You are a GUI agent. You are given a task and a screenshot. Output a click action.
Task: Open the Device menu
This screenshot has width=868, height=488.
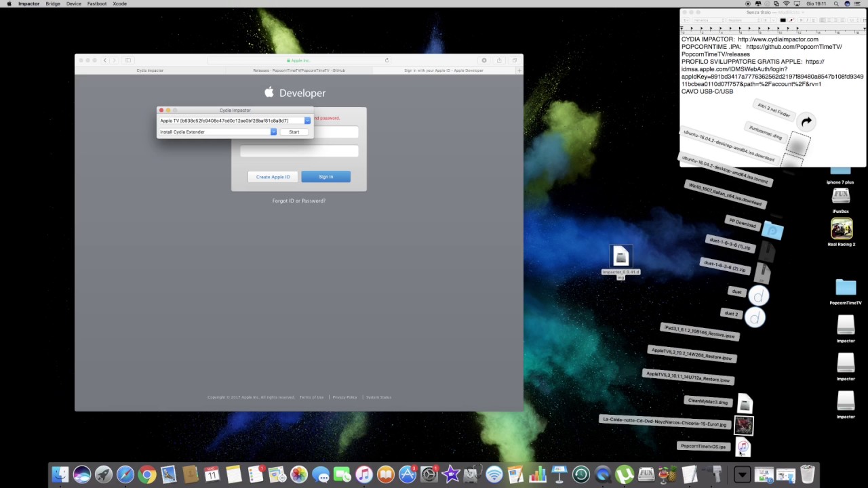click(74, 3)
